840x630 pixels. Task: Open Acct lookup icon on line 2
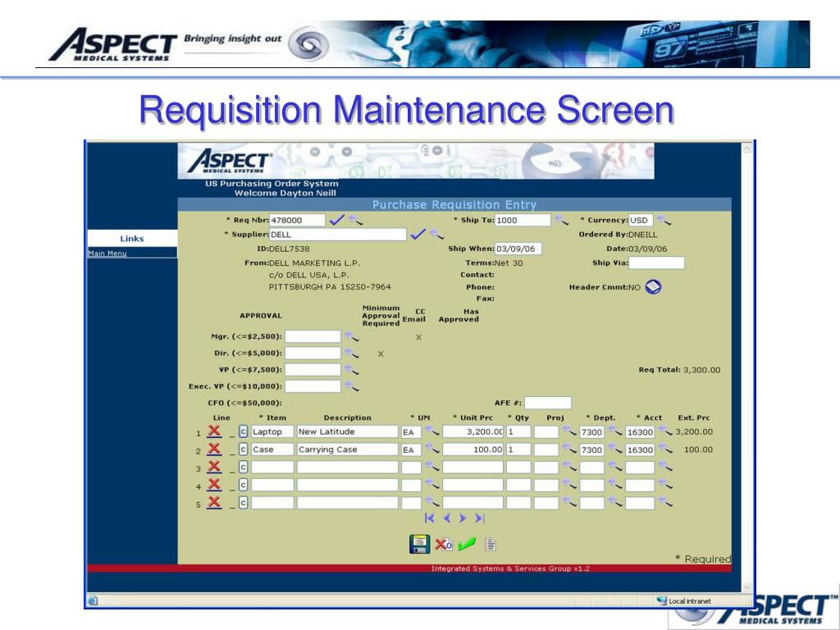[x=664, y=449]
